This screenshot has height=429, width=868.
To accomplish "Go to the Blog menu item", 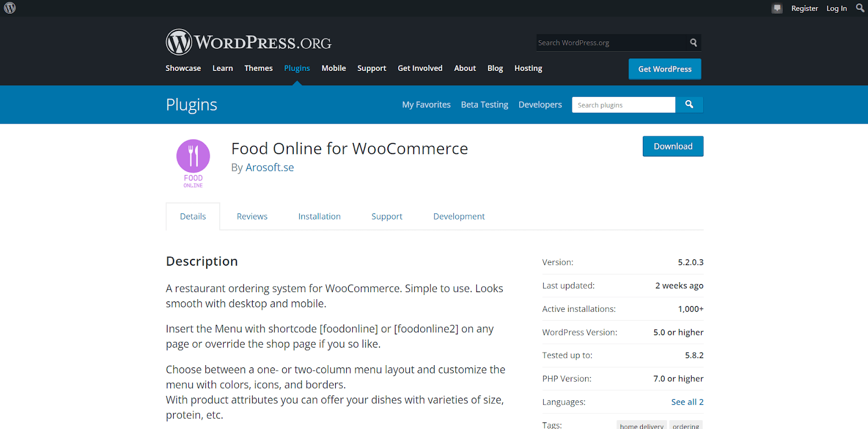I will [495, 68].
